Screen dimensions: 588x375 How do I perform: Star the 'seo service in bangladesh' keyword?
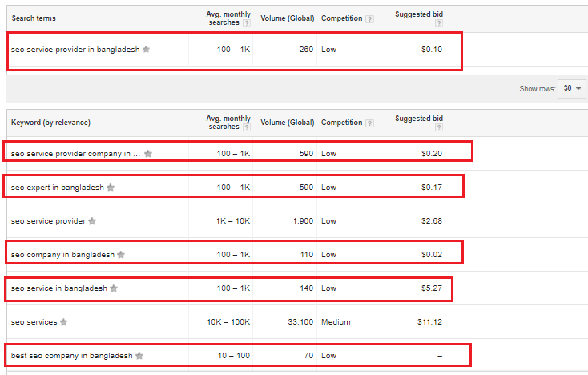(114, 288)
